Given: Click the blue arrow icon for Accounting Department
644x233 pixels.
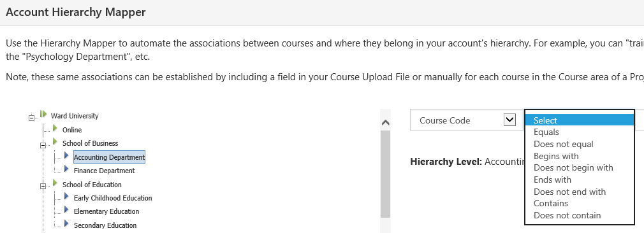Looking at the screenshot, I should 66,155.
